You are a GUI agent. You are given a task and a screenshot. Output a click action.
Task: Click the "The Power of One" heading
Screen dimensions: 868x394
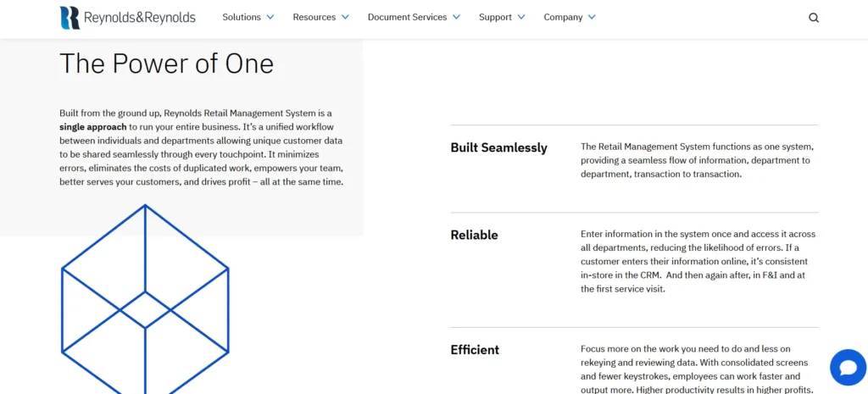click(166, 64)
